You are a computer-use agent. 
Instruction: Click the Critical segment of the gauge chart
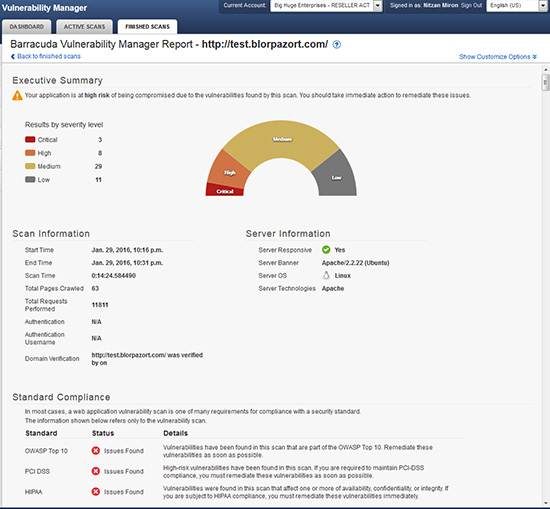[x=224, y=191]
